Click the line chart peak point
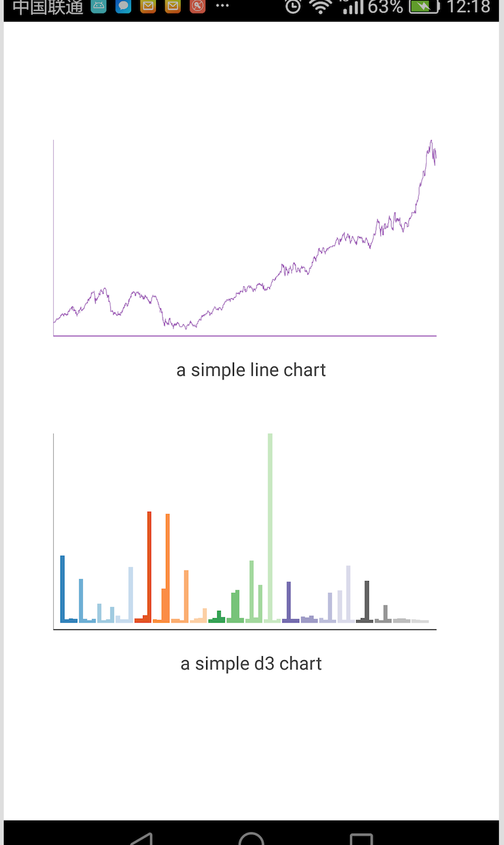 pos(431,141)
